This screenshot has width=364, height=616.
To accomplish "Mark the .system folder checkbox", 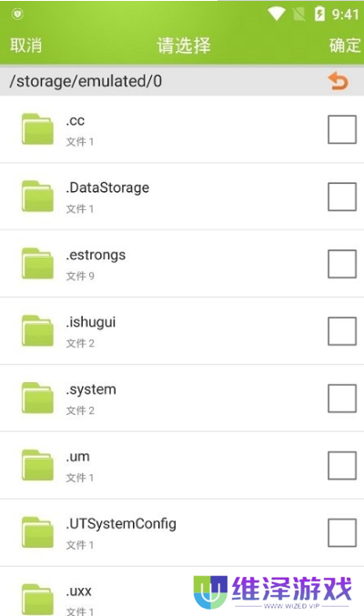I will coord(342,399).
